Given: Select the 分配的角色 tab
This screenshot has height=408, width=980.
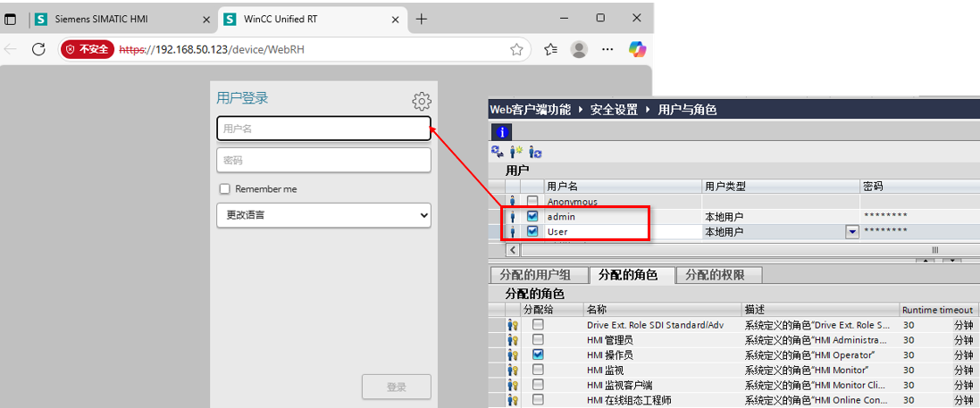Looking at the screenshot, I should coord(632,275).
